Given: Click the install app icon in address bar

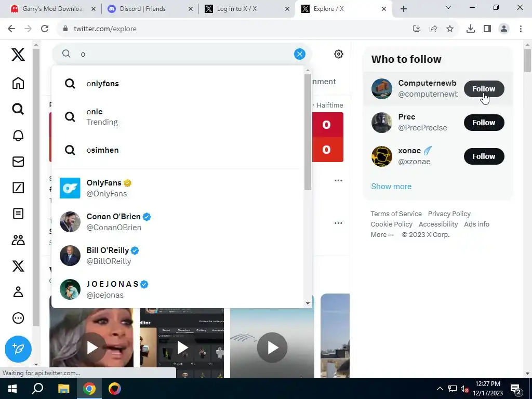Looking at the screenshot, I should tap(417, 29).
